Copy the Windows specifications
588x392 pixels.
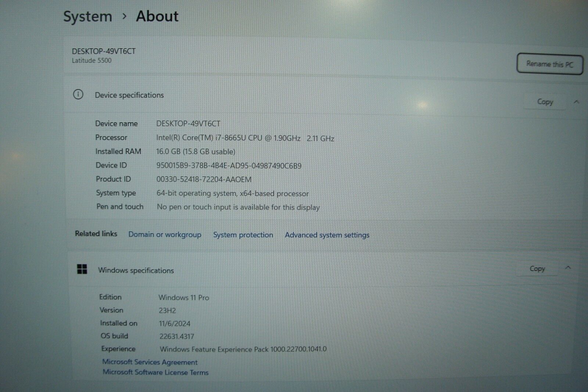pos(537,268)
